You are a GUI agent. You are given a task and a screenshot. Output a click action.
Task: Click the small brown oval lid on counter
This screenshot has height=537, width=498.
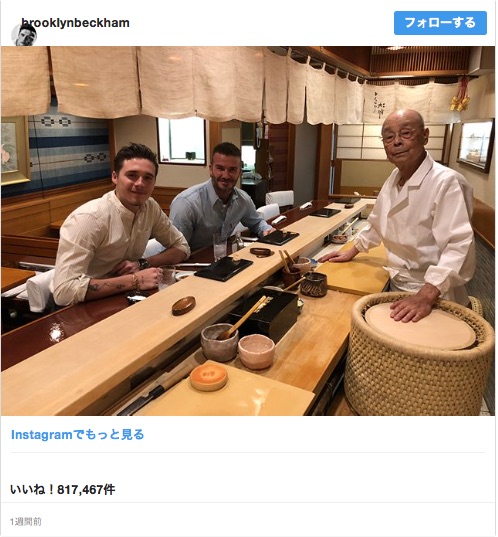[x=184, y=305]
